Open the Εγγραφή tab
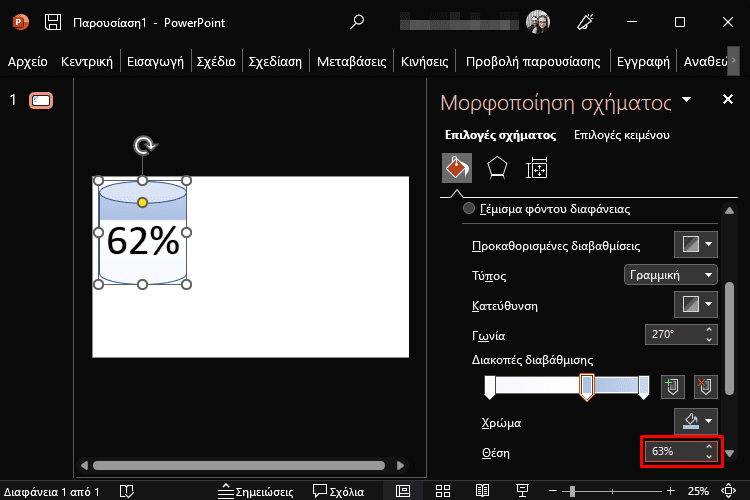 click(x=643, y=62)
